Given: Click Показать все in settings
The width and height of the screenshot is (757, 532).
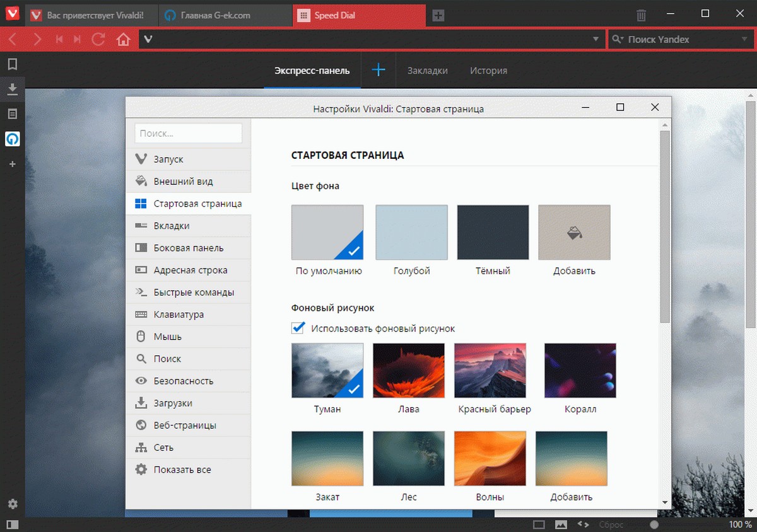Looking at the screenshot, I should click(189, 470).
